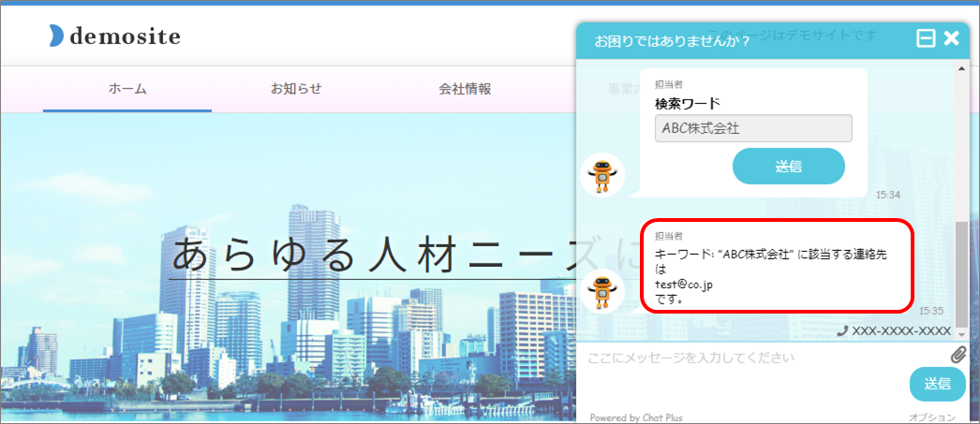This screenshot has width=980, height=424.
Task: Click the 15:34 timestamp
Action: click(887, 195)
